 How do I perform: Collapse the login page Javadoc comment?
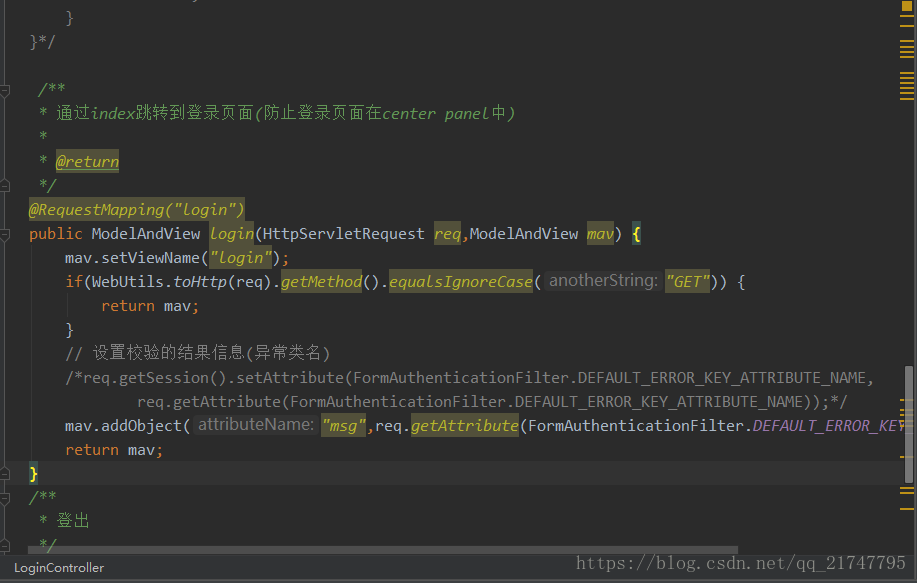6,90
